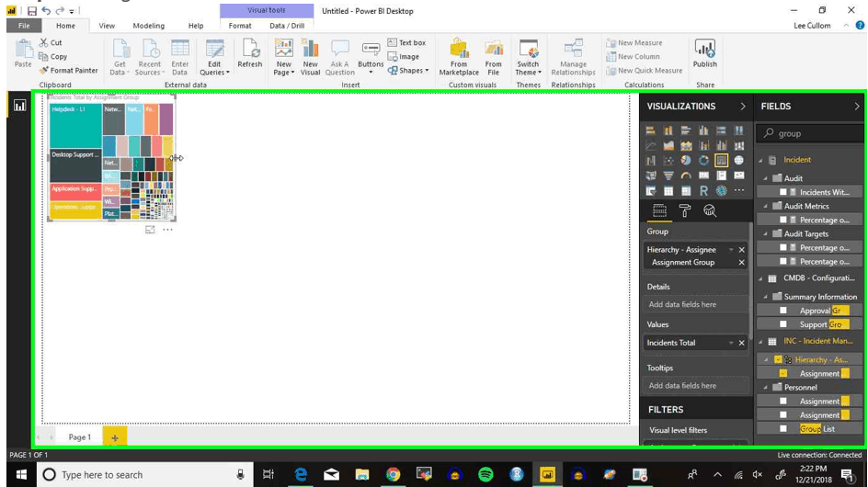
Task: Click the Desktop Support treemap tile
Action: click(75, 165)
